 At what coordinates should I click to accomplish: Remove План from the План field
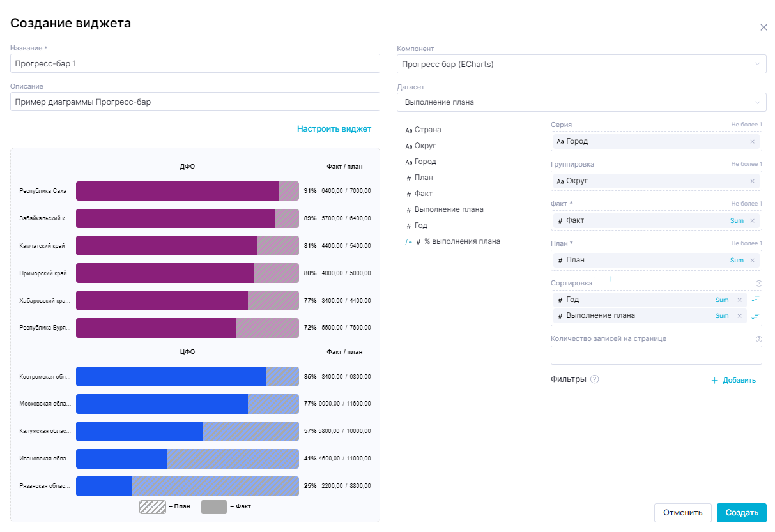(752, 260)
